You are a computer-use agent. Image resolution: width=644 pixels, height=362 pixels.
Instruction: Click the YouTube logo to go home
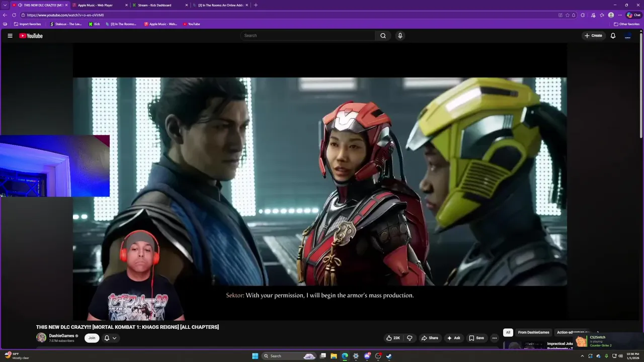31,36
